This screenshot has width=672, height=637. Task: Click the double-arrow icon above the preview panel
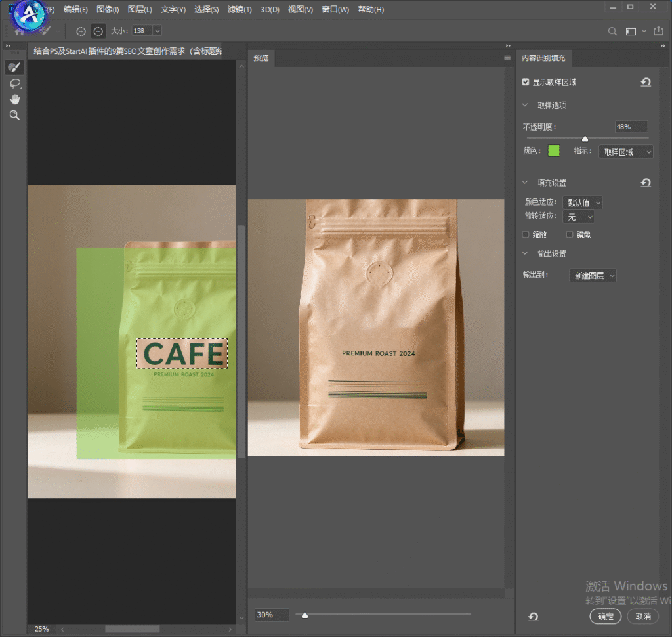coord(508,46)
